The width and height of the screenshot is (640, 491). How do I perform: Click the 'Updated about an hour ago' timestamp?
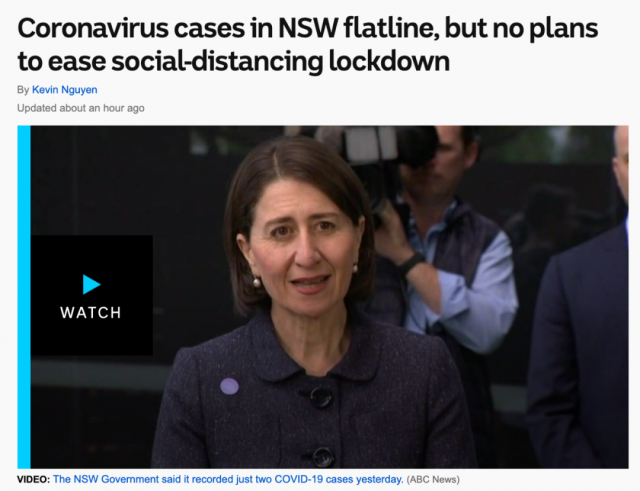[81, 108]
